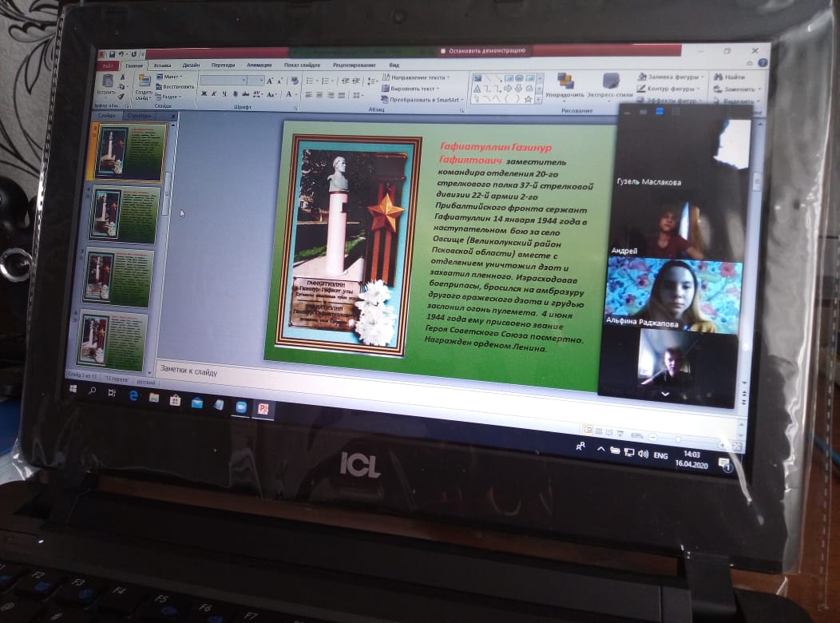Image resolution: width=840 pixels, height=623 pixels.
Task: Click the Windows Start button
Action: [x=73, y=389]
